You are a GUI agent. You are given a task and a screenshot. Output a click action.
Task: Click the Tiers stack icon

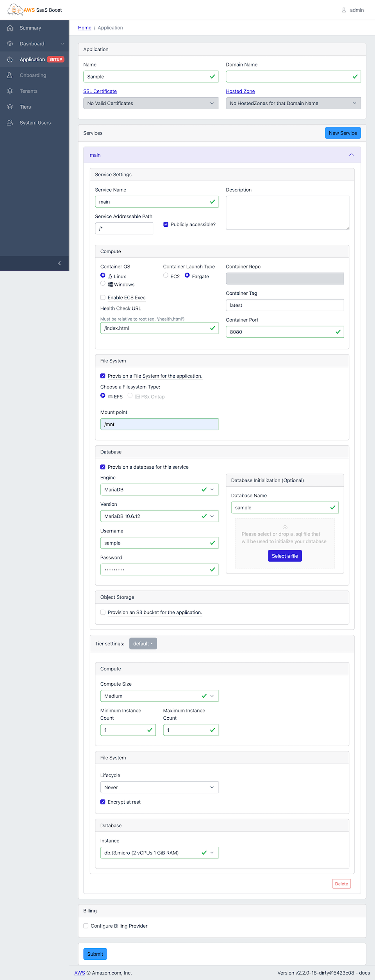tap(10, 107)
